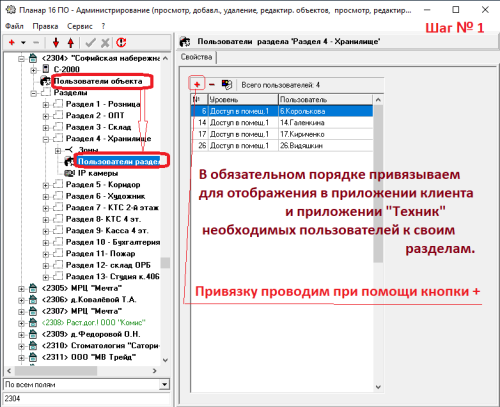Click the С-2000 device icon

pos(46,69)
